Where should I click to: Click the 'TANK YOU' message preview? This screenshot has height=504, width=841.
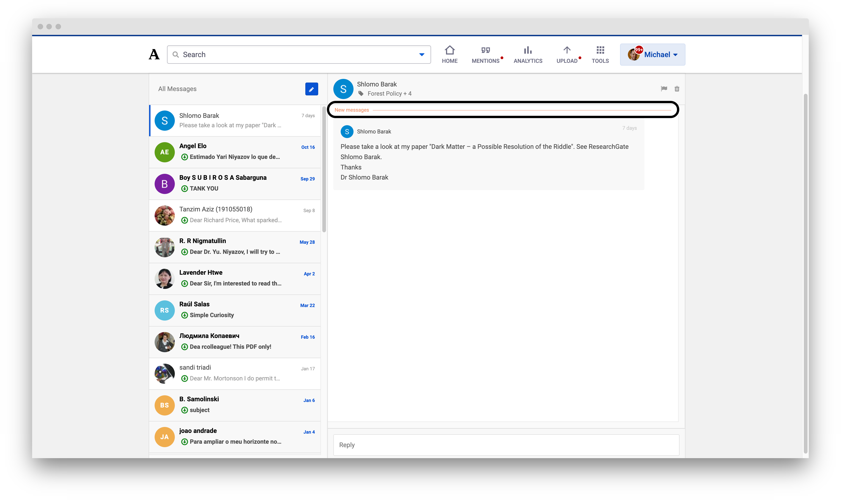pos(204,188)
